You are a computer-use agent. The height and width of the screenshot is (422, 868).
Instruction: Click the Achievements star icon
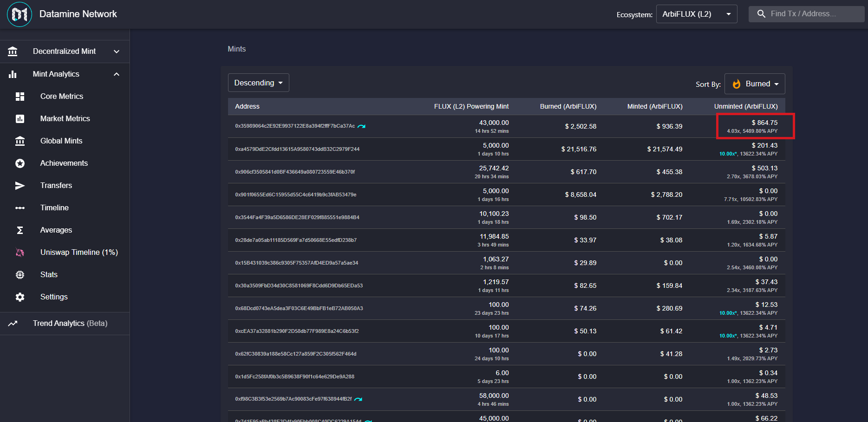(x=20, y=163)
